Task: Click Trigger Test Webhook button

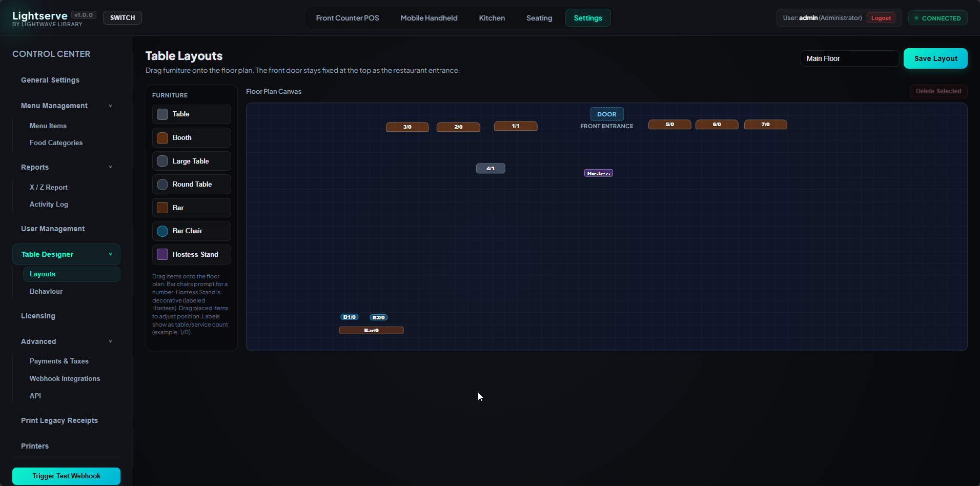Action: (x=66, y=476)
